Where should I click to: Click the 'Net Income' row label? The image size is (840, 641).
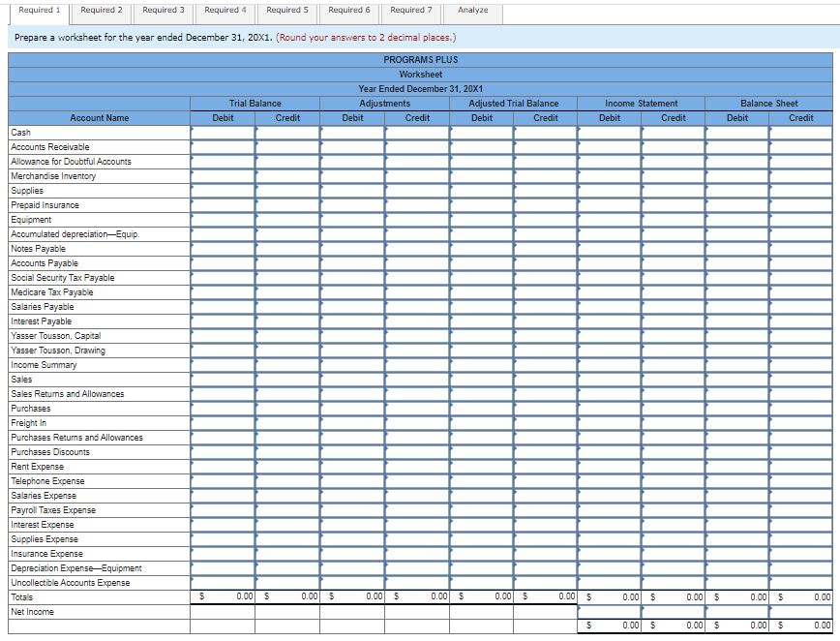pyautogui.click(x=32, y=612)
